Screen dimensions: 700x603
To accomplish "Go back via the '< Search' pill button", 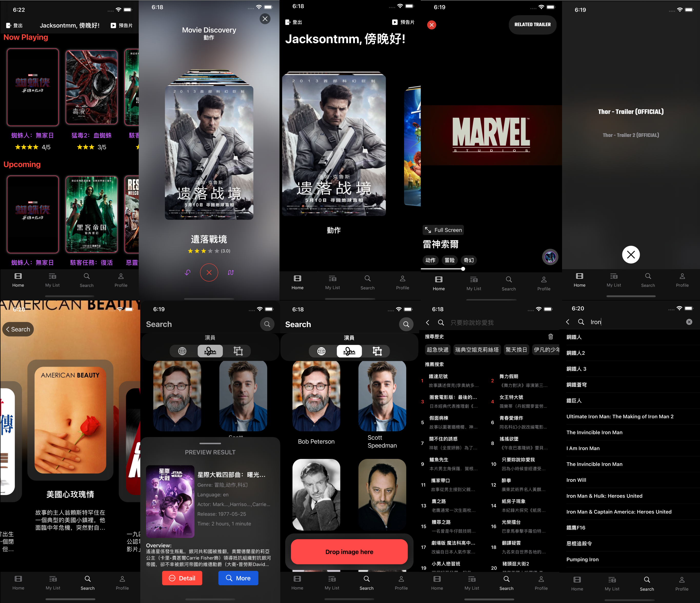I will [18, 329].
